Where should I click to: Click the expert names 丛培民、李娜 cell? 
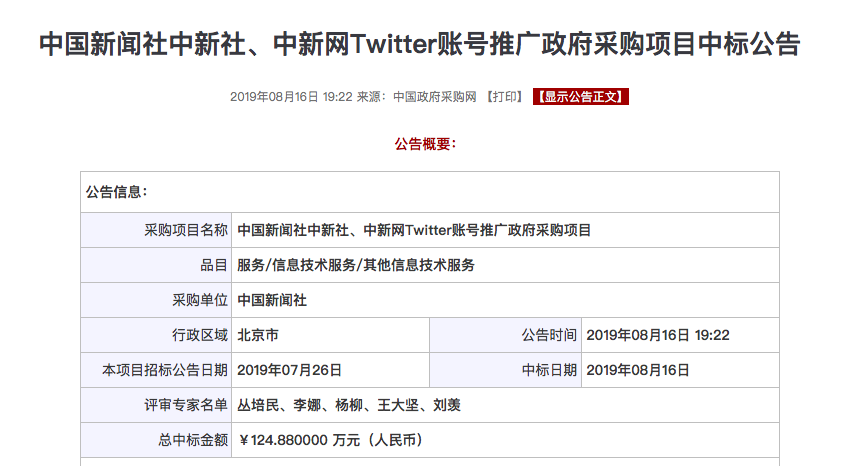(x=506, y=405)
